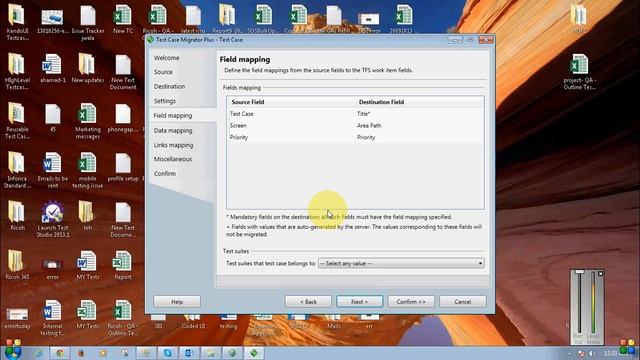Open the Test suites dropdown
The image size is (640, 360).
tap(401, 263)
